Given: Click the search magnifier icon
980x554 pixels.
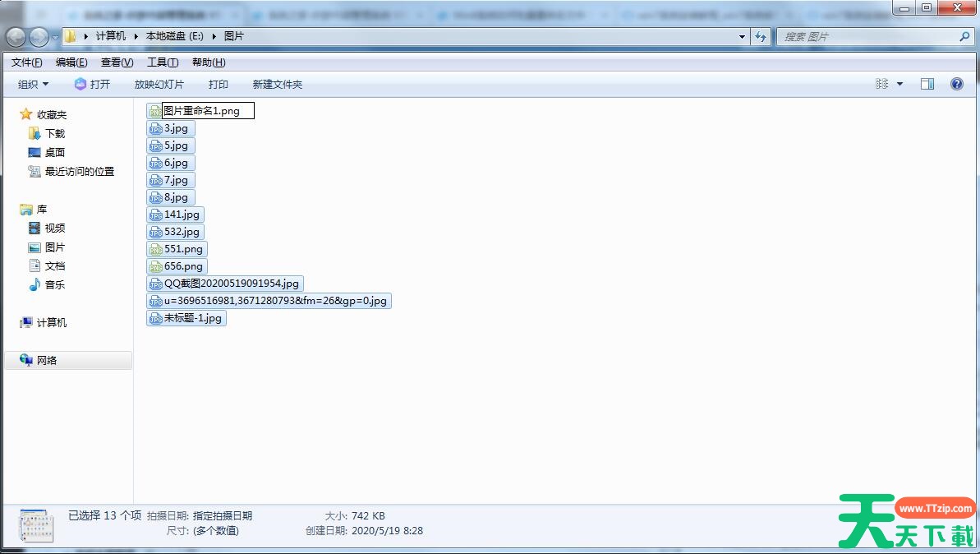Looking at the screenshot, I should point(964,37).
